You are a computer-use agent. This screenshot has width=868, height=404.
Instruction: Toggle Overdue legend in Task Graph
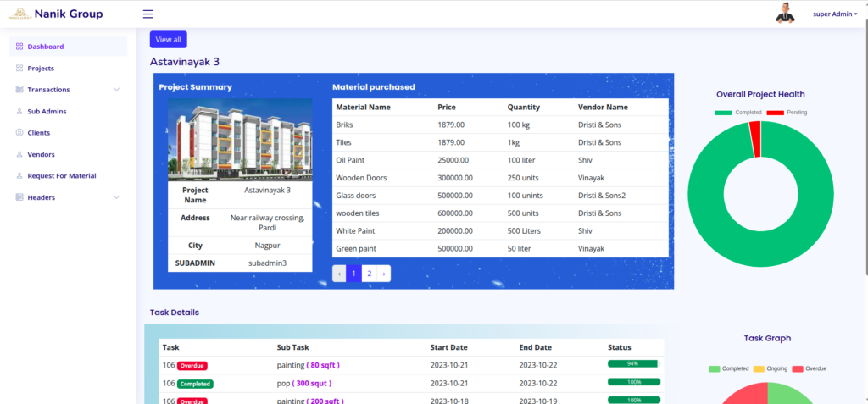click(x=809, y=368)
